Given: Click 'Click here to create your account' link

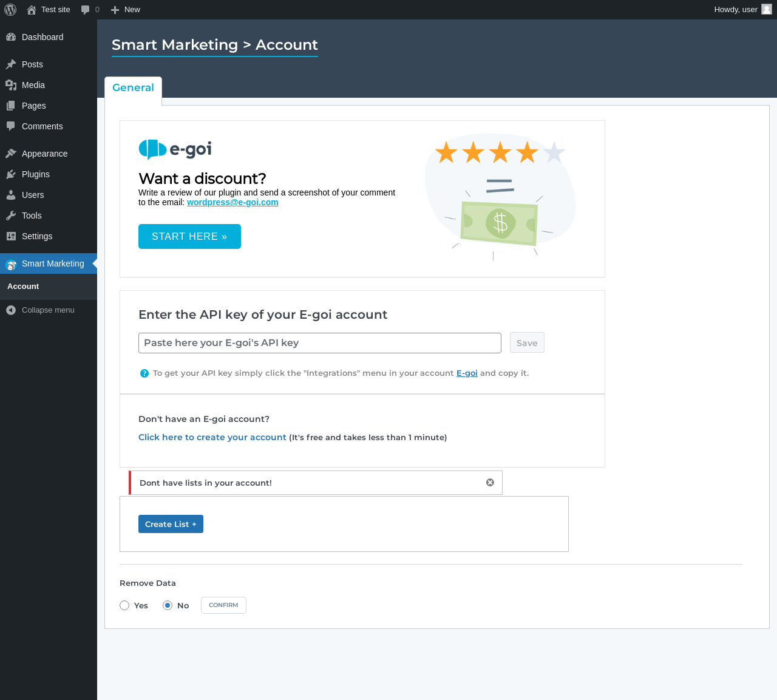Looking at the screenshot, I should click(212, 437).
